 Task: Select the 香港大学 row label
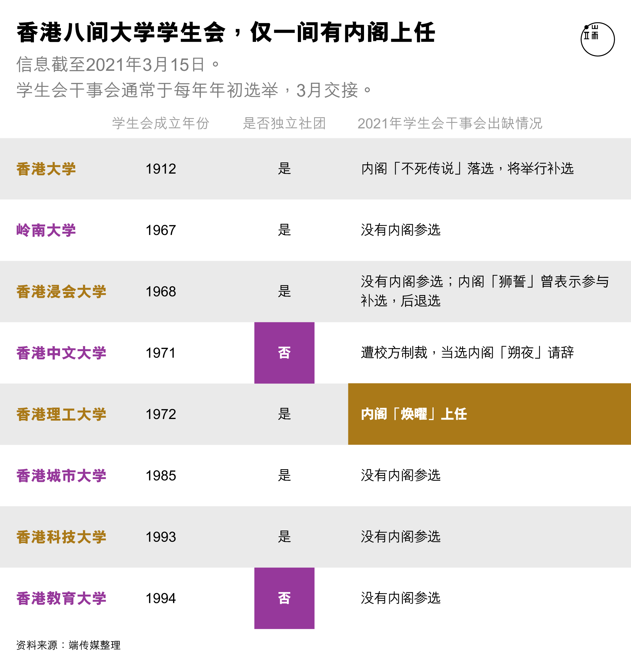pos(46,169)
